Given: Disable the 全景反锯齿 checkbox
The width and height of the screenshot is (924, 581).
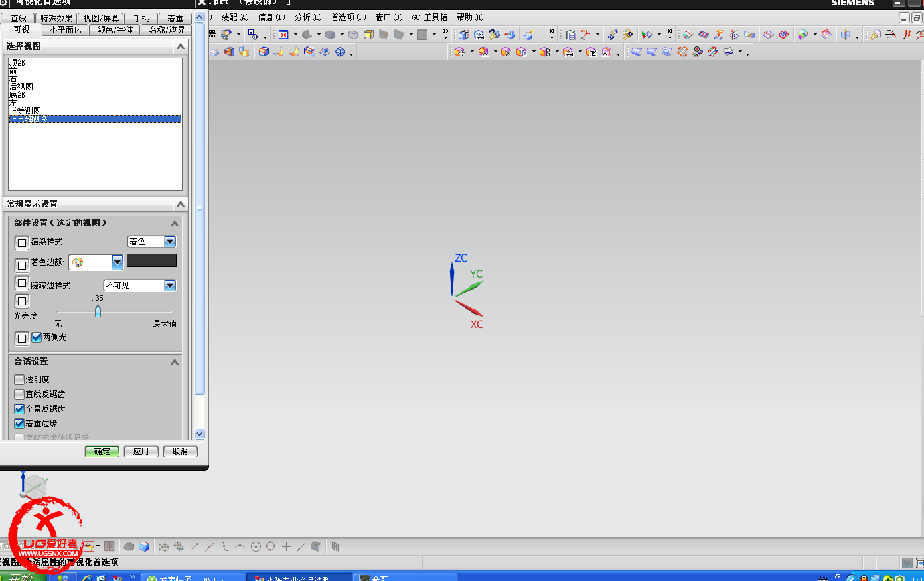Looking at the screenshot, I should pyautogui.click(x=19, y=409).
